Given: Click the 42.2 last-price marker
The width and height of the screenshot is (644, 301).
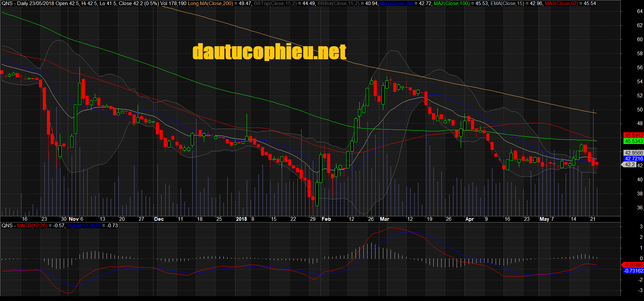Looking at the screenshot, I should click(x=630, y=165).
